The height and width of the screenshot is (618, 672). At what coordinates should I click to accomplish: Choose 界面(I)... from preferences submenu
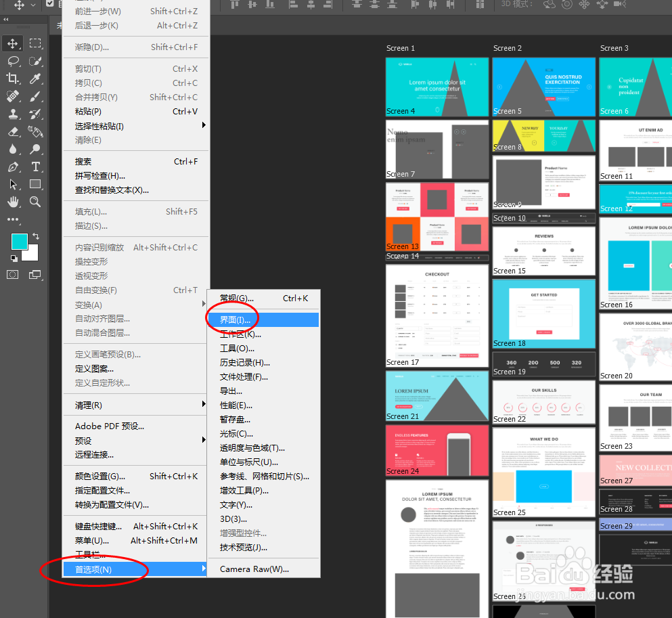point(263,319)
